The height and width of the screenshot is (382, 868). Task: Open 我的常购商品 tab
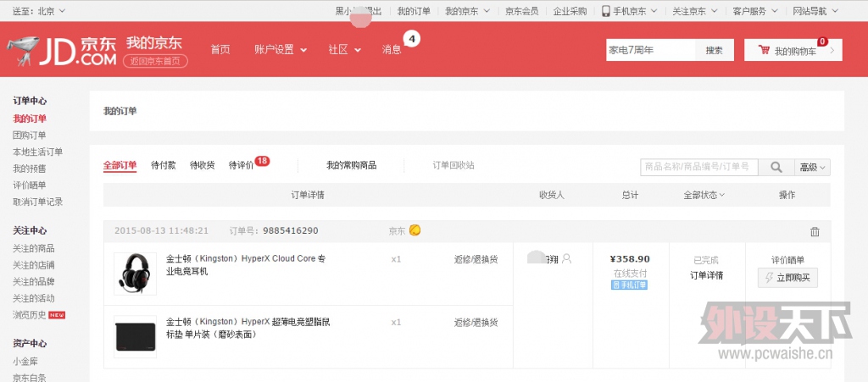tap(351, 165)
